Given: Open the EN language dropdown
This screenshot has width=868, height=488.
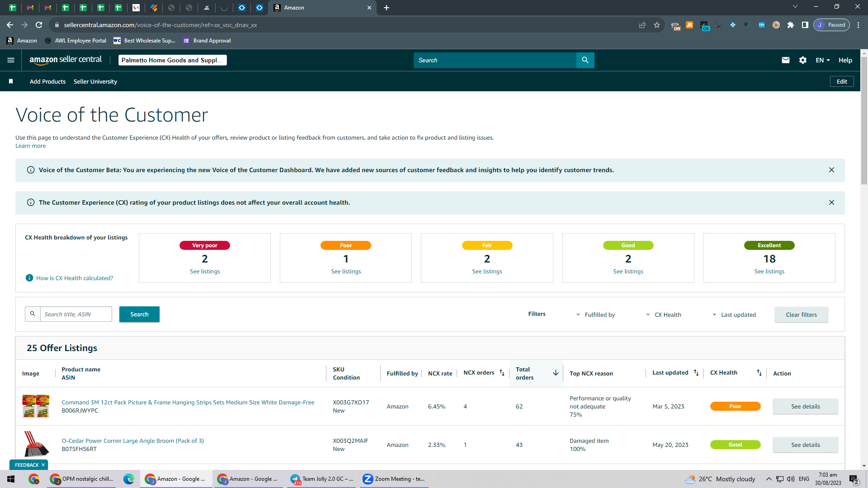Looking at the screenshot, I should [x=823, y=60].
